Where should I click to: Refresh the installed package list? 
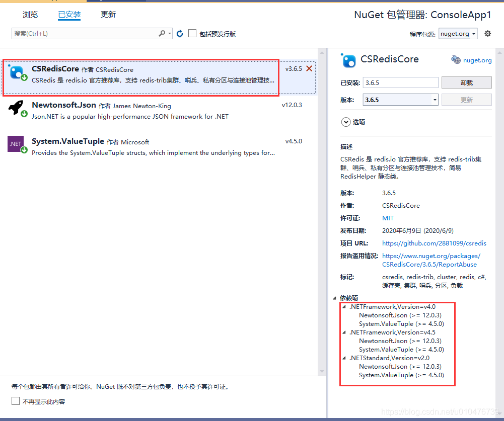click(180, 33)
